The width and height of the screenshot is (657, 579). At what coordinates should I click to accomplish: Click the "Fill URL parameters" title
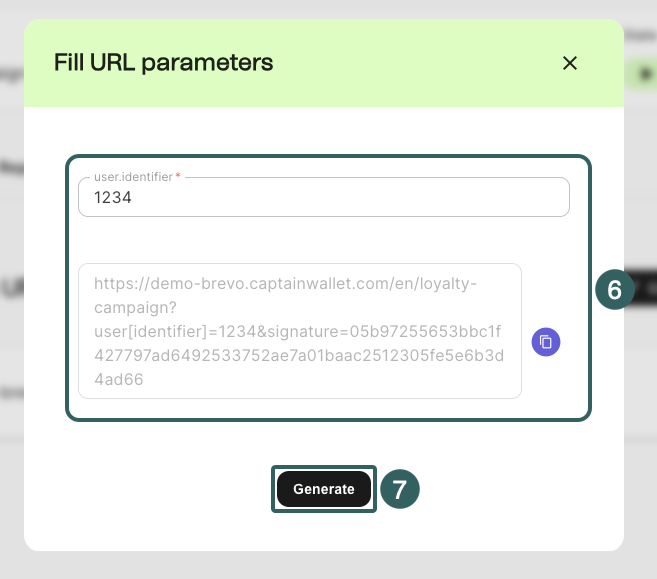coord(163,63)
